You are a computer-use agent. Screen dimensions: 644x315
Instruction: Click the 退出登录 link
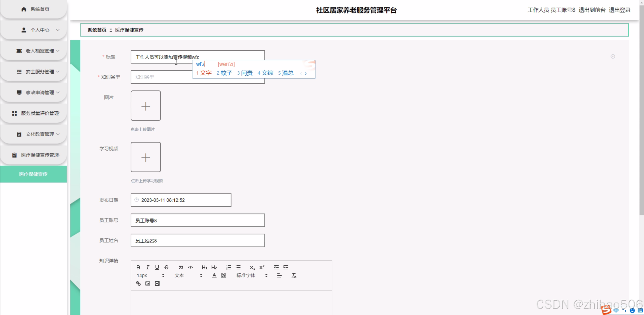coord(619,10)
